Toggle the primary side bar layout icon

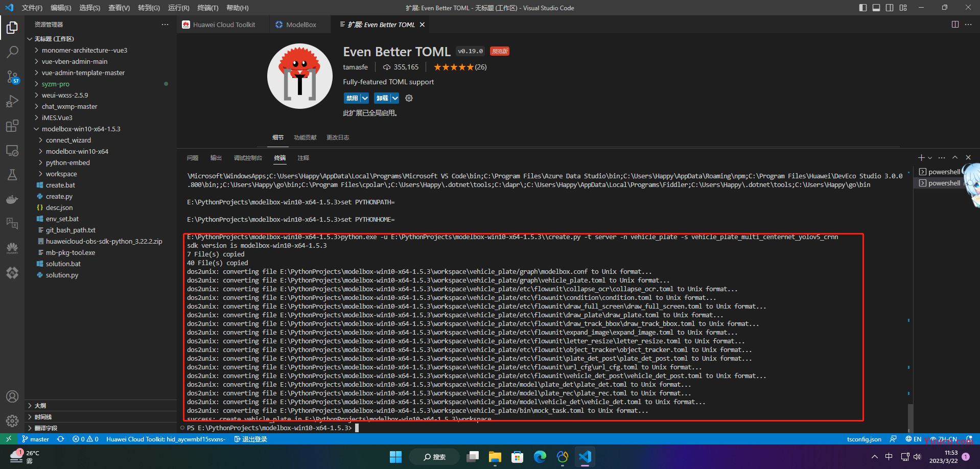(863, 8)
